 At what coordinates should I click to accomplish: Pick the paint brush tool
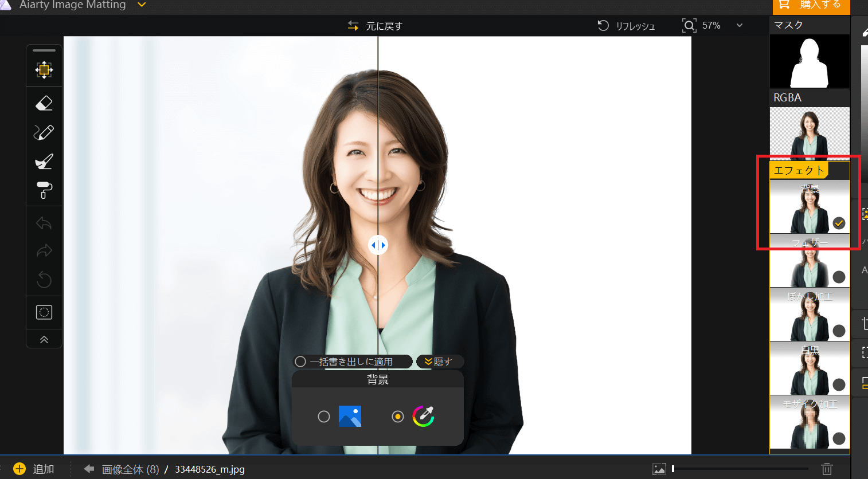(x=44, y=162)
